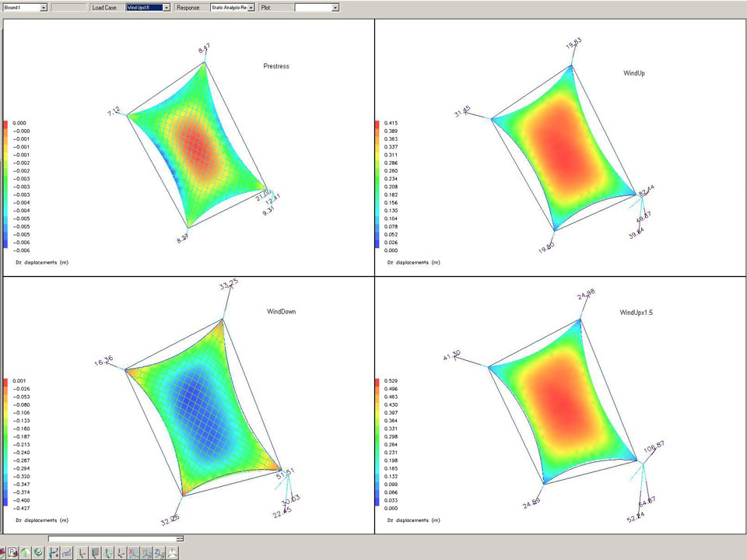Click the gray solid box toolbar icon

tap(94, 552)
